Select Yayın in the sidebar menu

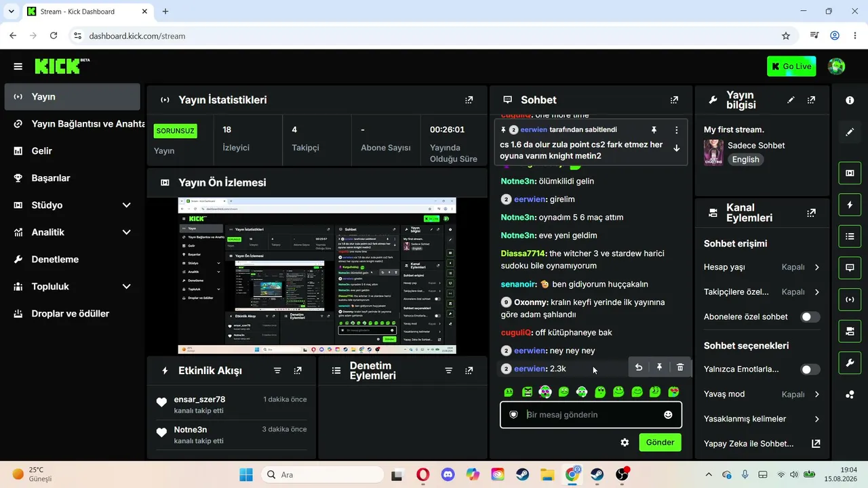click(x=72, y=97)
